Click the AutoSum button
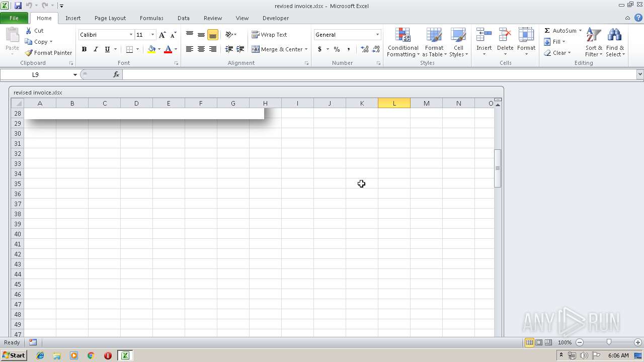The image size is (644, 362). (x=560, y=31)
